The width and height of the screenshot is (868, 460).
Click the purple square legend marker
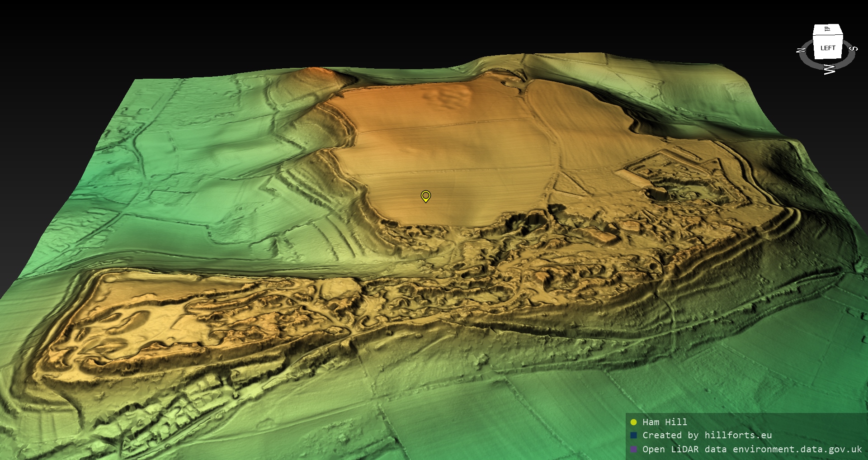click(x=633, y=449)
